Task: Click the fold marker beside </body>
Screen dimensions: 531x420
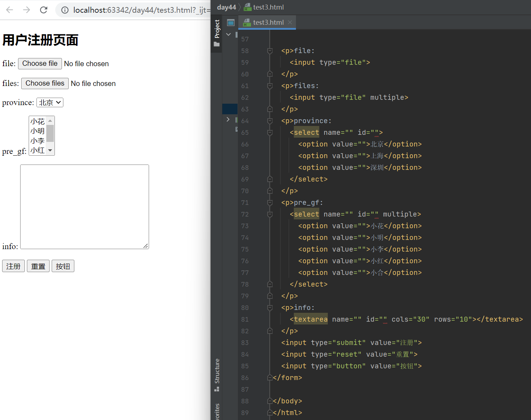Action: (270, 401)
